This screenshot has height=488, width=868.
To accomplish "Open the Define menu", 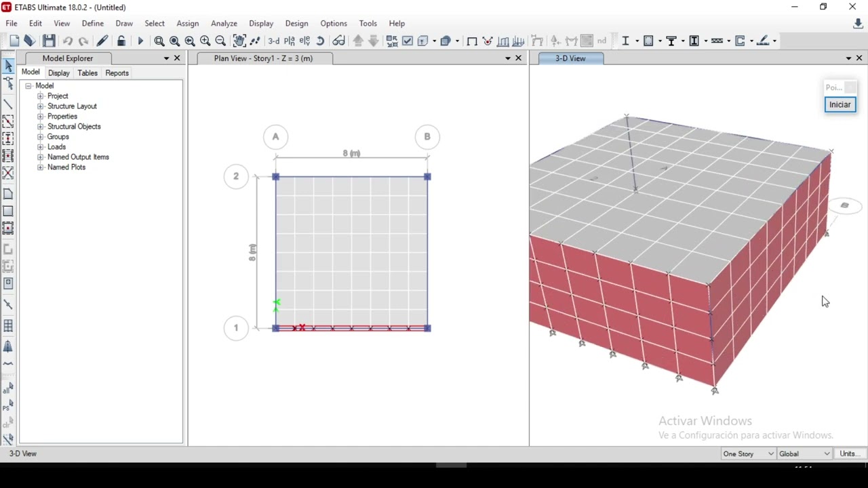I will [93, 23].
